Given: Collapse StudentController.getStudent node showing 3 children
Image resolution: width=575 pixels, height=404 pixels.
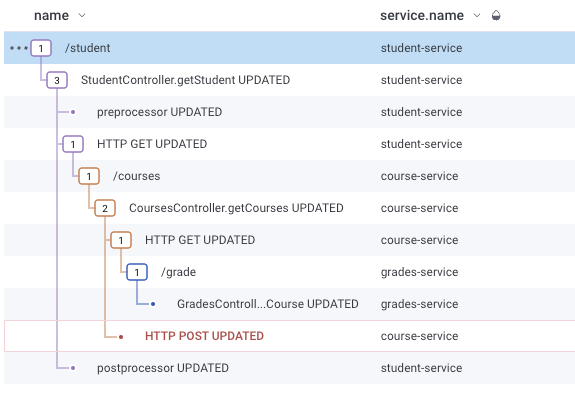Looking at the screenshot, I should 57,80.
